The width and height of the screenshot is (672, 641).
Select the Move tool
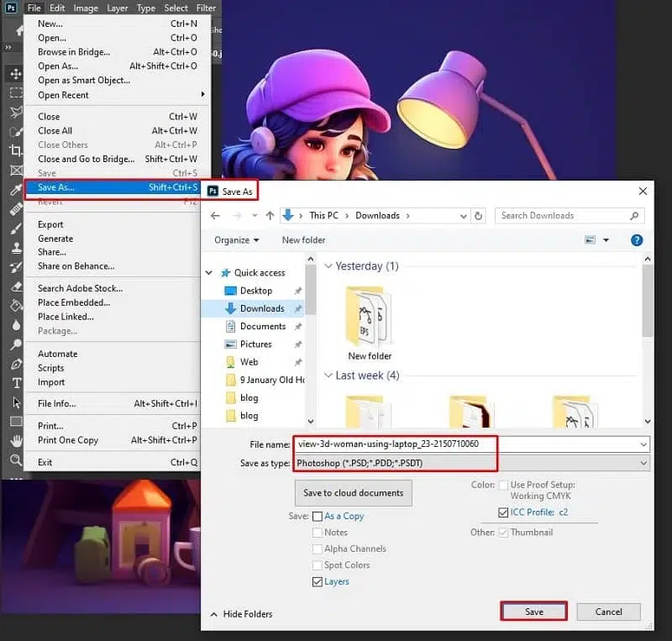point(16,74)
